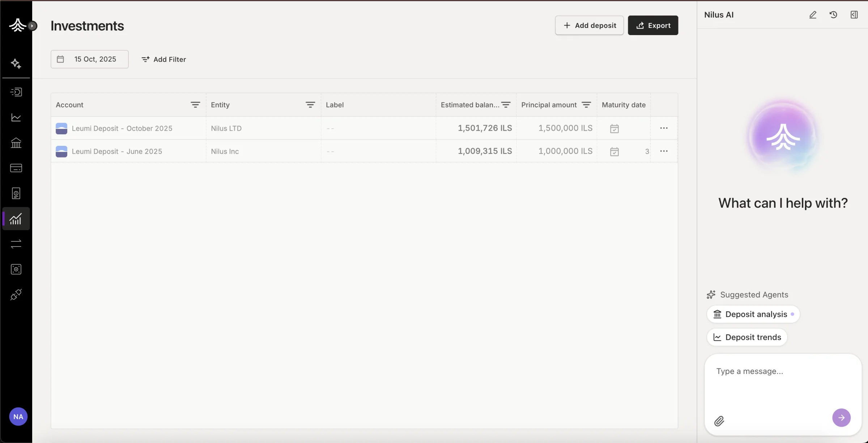Image resolution: width=868 pixels, height=443 pixels.
Task: Click the Export button
Action: (653, 25)
